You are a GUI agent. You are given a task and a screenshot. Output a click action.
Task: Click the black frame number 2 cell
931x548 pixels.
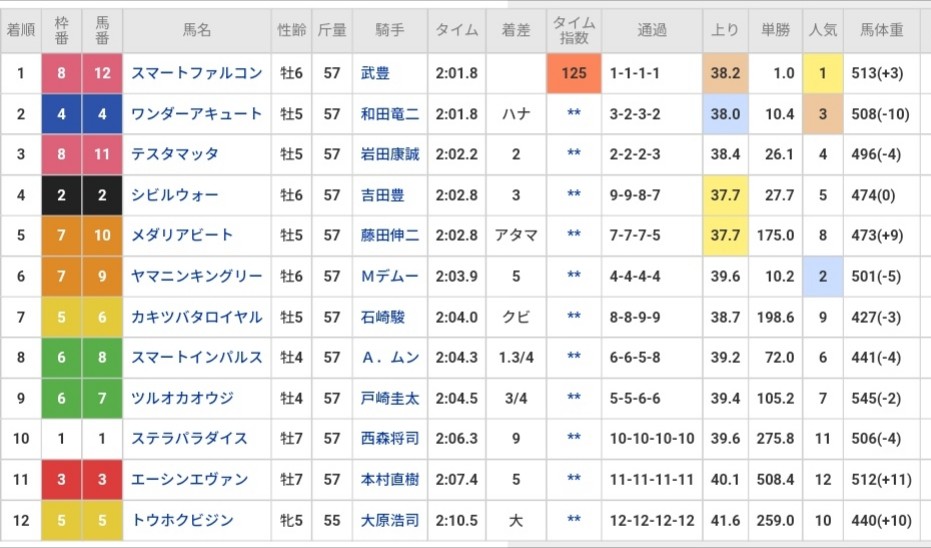click(61, 195)
